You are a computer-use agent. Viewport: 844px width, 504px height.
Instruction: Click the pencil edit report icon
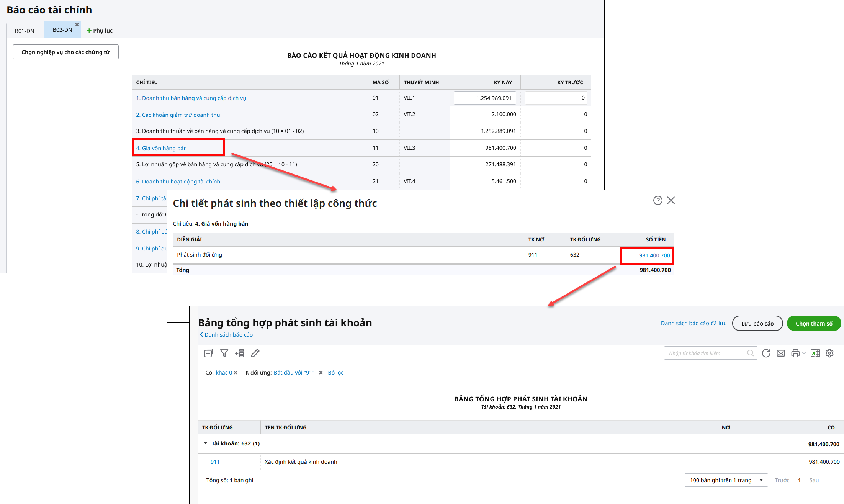point(255,353)
